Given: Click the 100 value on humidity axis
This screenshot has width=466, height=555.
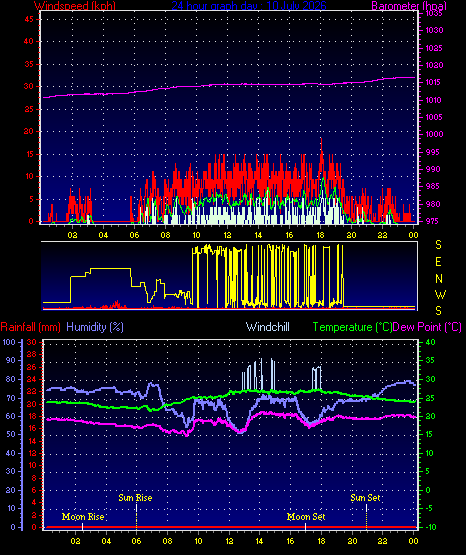Looking at the screenshot, I should tap(9, 342).
